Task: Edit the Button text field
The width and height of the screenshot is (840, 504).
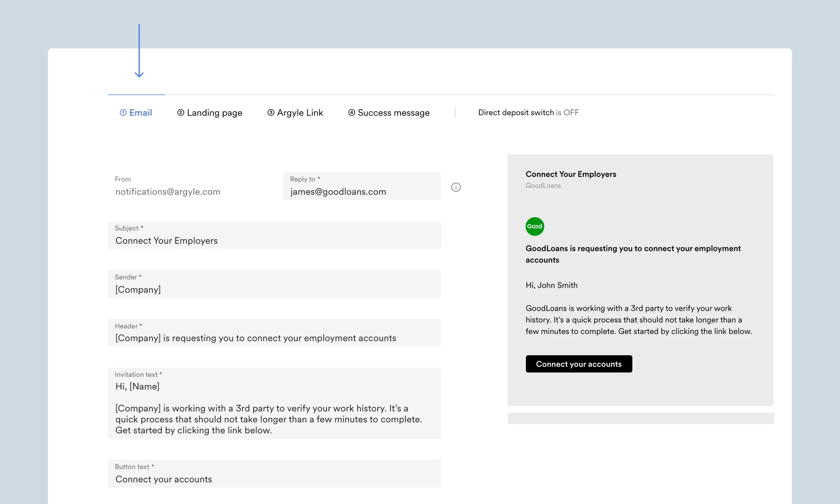Action: [274, 474]
